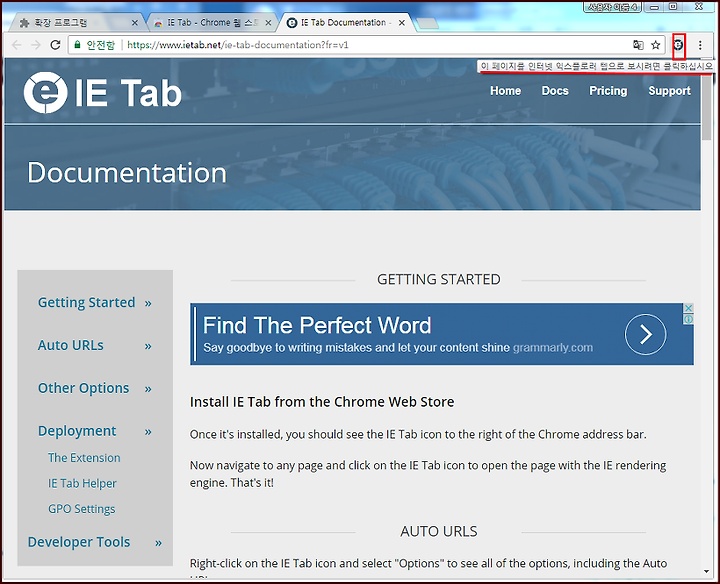Click the IE Tab extension icon
Screen dimensions: 720x584
(x=678, y=45)
